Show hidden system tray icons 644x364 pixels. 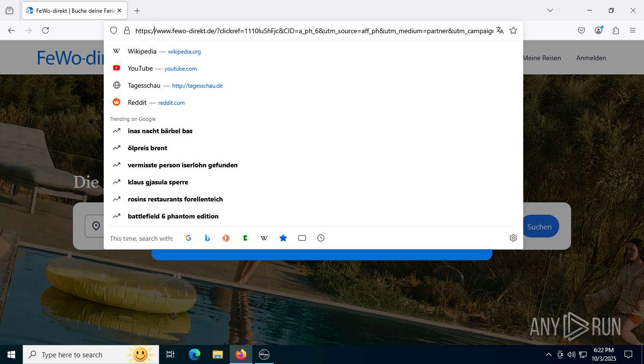pyautogui.click(x=549, y=355)
